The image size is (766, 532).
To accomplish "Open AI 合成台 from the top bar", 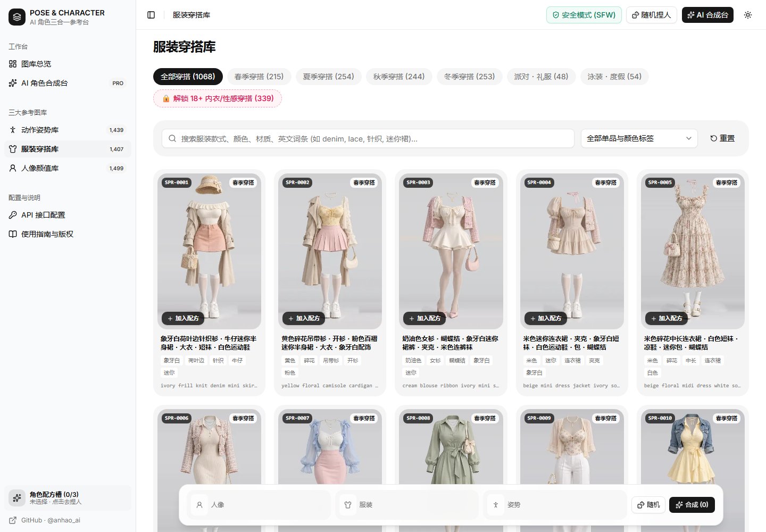I will click(x=707, y=15).
